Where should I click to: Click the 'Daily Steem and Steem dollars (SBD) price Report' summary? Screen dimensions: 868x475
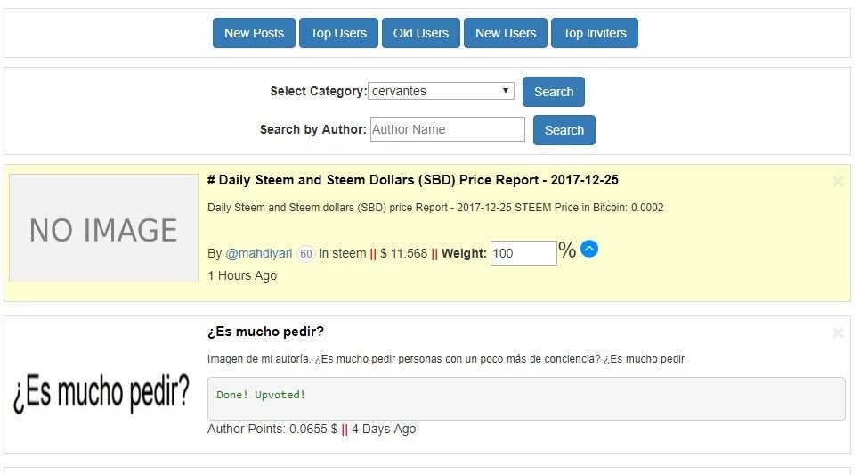(435, 208)
